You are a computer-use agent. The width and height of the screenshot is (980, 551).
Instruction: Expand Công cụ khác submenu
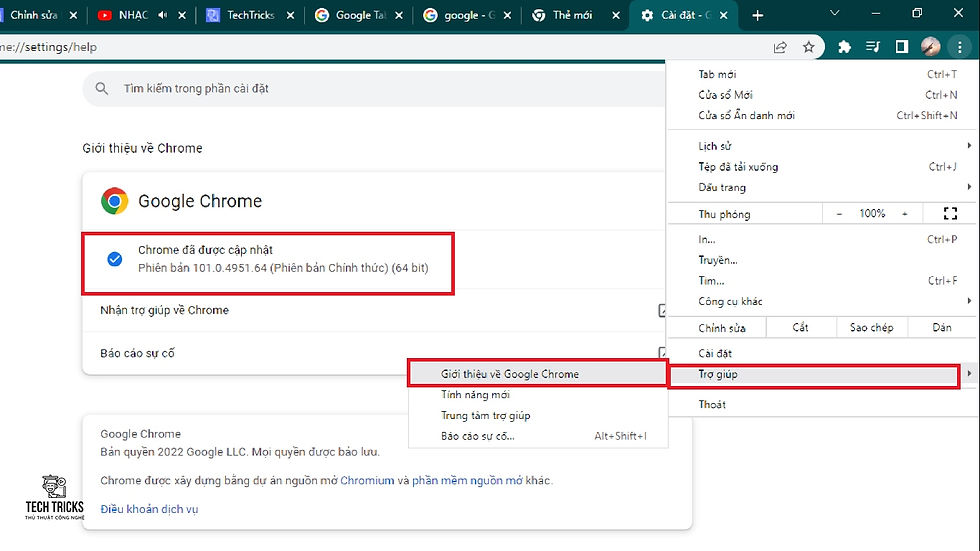(822, 301)
